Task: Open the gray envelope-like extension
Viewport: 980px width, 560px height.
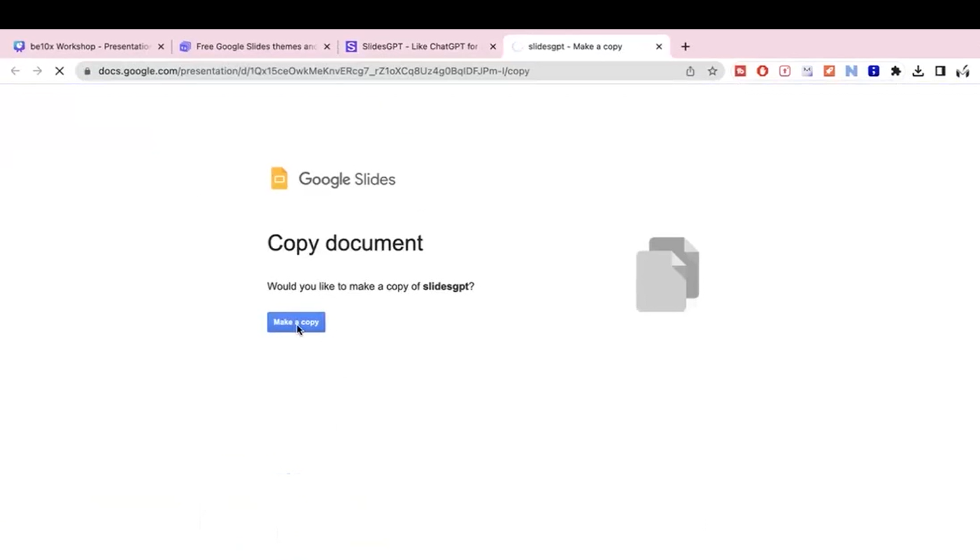Action: coord(807,71)
